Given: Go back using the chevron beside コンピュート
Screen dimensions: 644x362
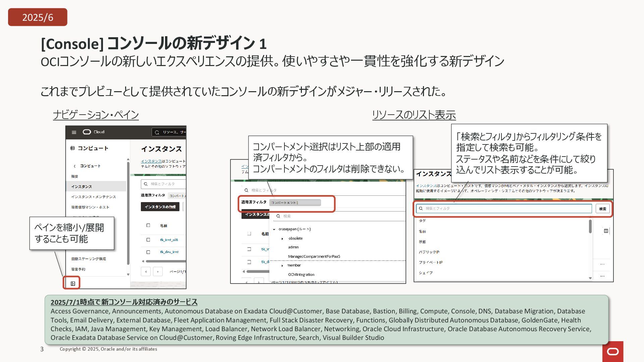Looking at the screenshot, I should click(74, 166).
